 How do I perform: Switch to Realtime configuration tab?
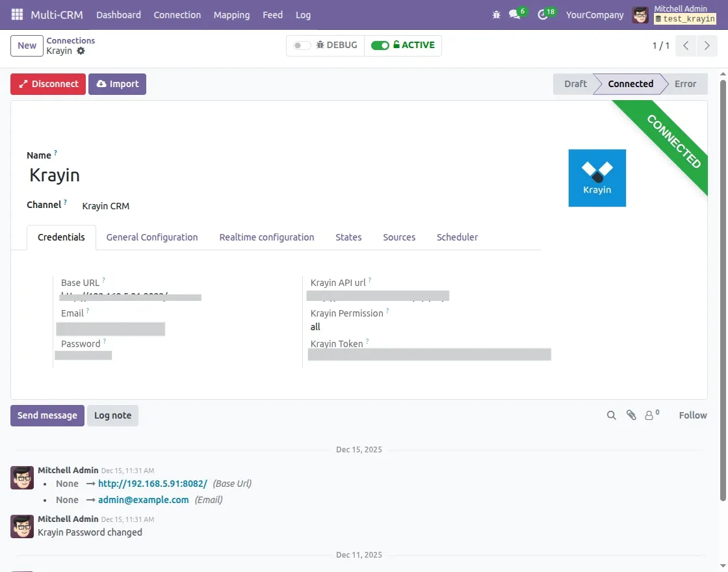click(266, 237)
